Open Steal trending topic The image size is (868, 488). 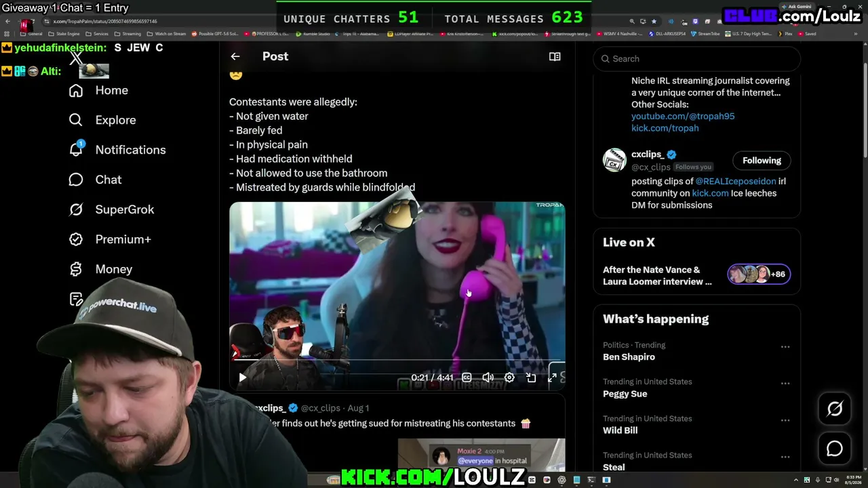point(614,467)
